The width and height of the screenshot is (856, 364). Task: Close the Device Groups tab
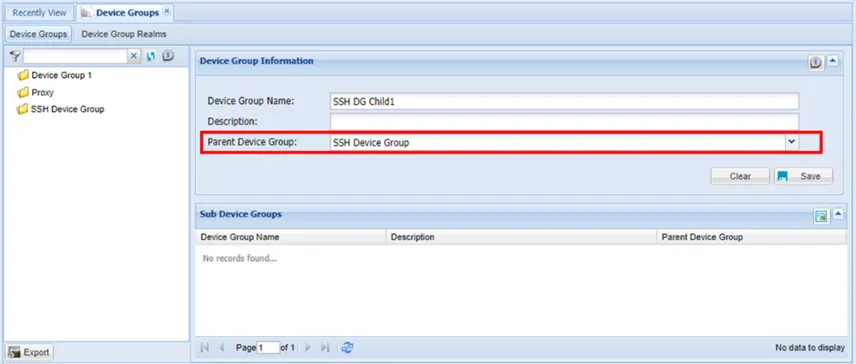pyautogui.click(x=167, y=11)
